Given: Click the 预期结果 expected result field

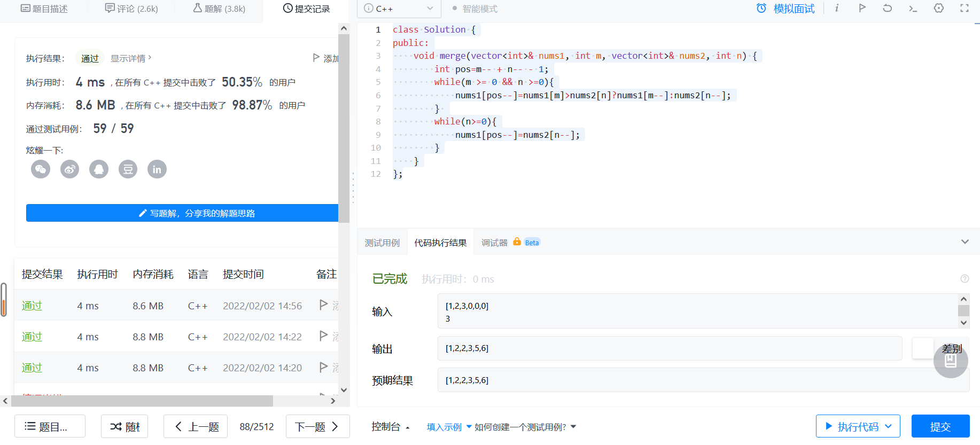Looking at the screenshot, I should 703,380.
